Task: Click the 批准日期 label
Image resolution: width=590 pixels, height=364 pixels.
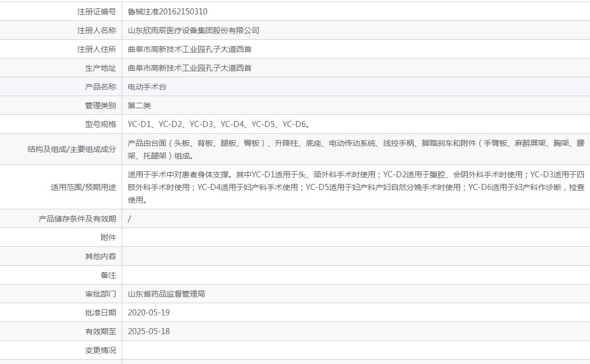Action: coord(101,313)
